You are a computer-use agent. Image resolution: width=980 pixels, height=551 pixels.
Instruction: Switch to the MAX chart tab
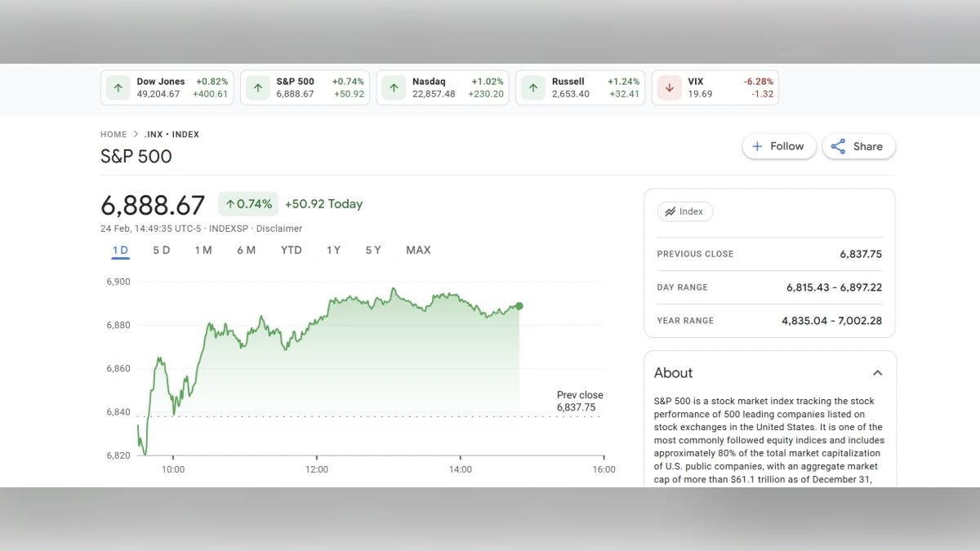tap(418, 250)
